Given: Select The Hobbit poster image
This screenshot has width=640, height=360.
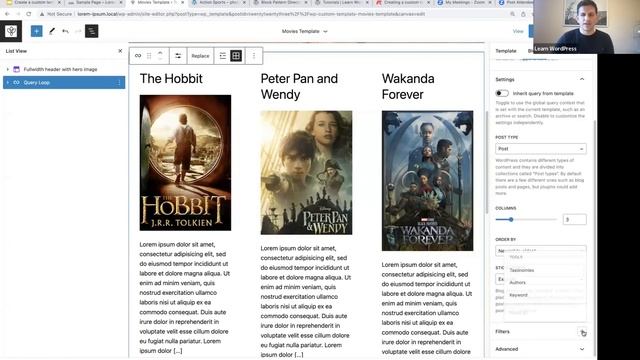Looking at the screenshot, I should [185, 163].
